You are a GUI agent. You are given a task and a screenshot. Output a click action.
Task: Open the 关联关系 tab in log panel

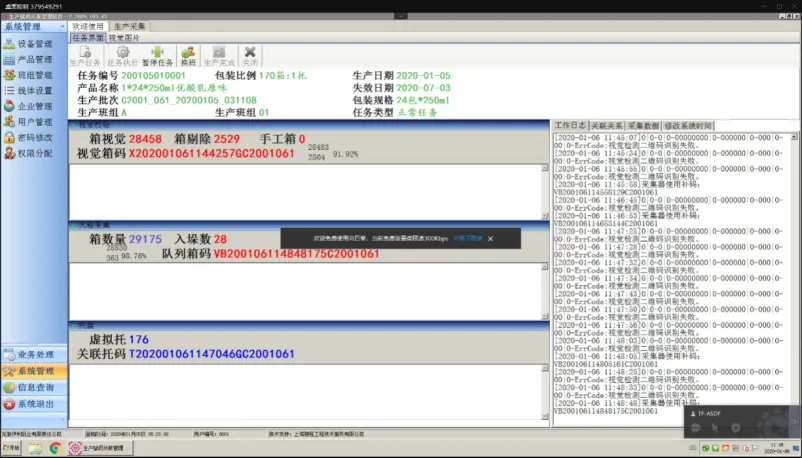pos(608,125)
